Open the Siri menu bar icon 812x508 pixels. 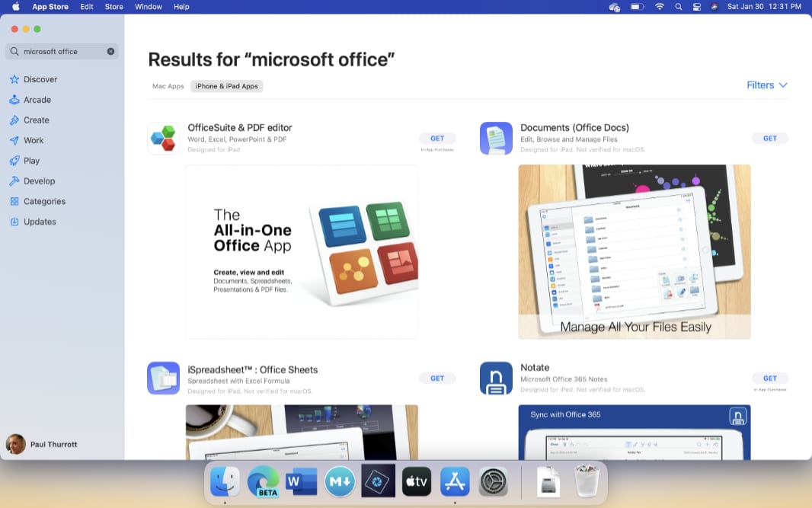714,7
